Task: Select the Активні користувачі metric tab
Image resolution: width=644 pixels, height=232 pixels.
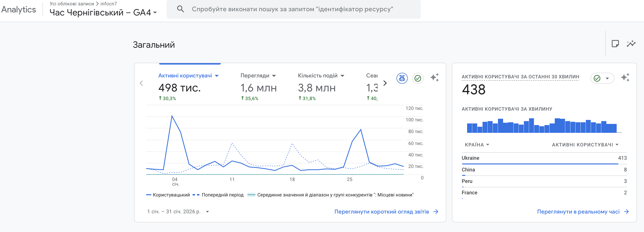Action: tap(188, 76)
